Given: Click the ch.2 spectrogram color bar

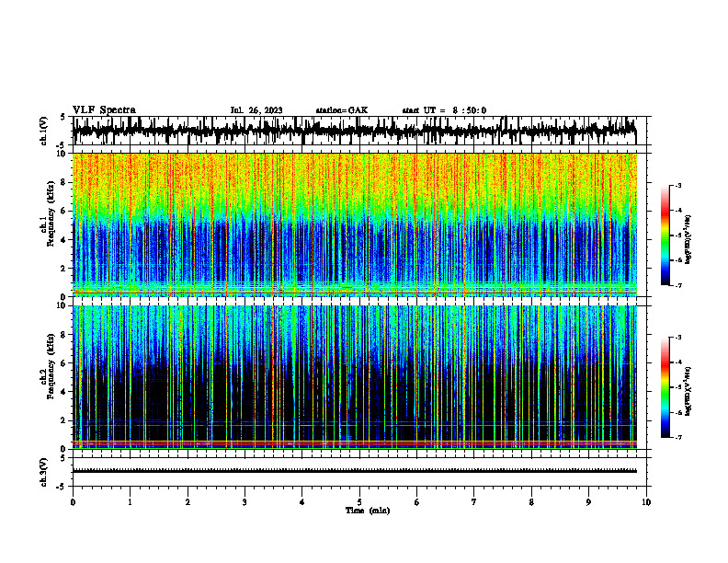Looking at the screenshot, I should 665,387.
